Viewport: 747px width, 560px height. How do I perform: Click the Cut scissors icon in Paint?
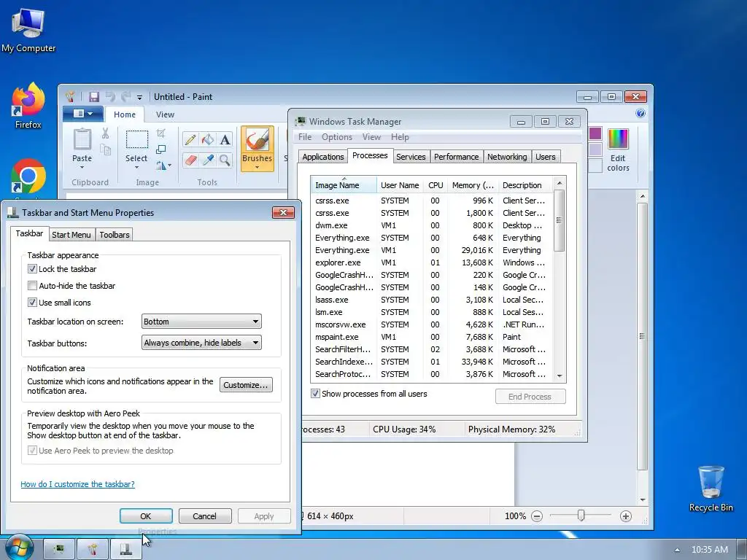click(105, 133)
